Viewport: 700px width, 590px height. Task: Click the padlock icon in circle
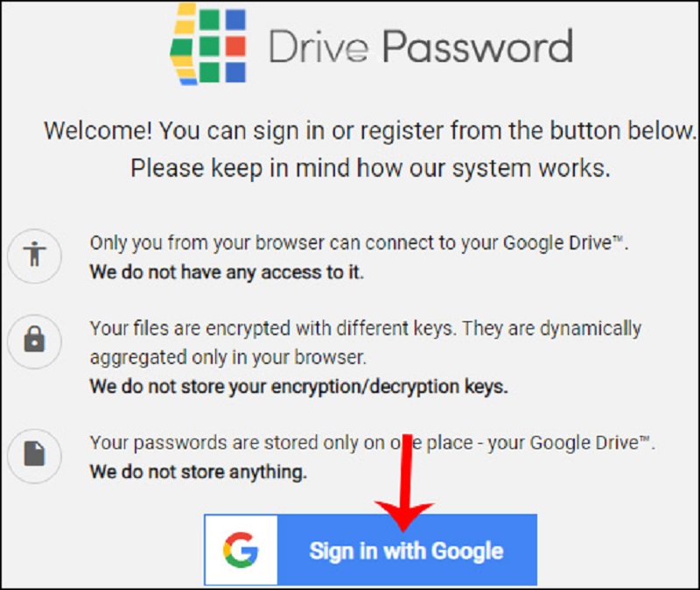tap(35, 341)
